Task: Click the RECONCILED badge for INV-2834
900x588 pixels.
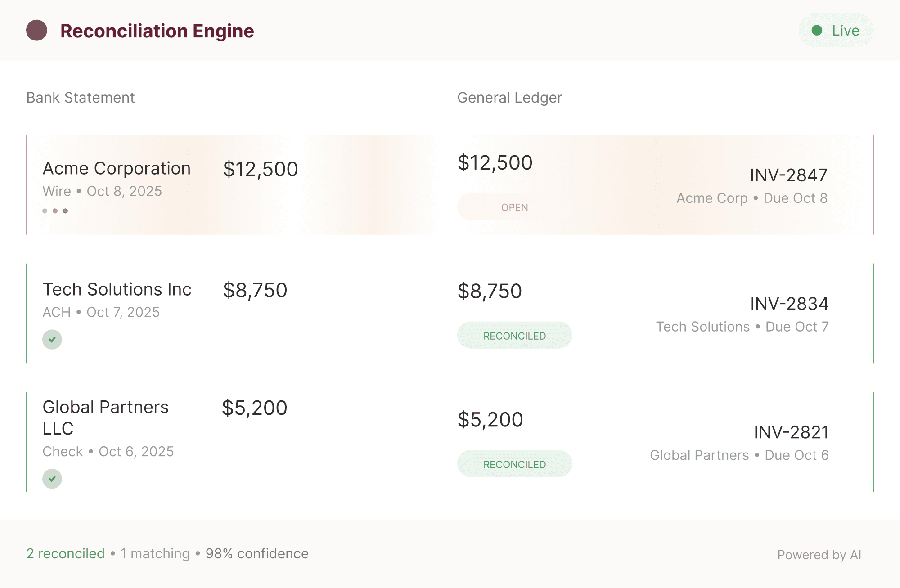Action: pos(514,336)
